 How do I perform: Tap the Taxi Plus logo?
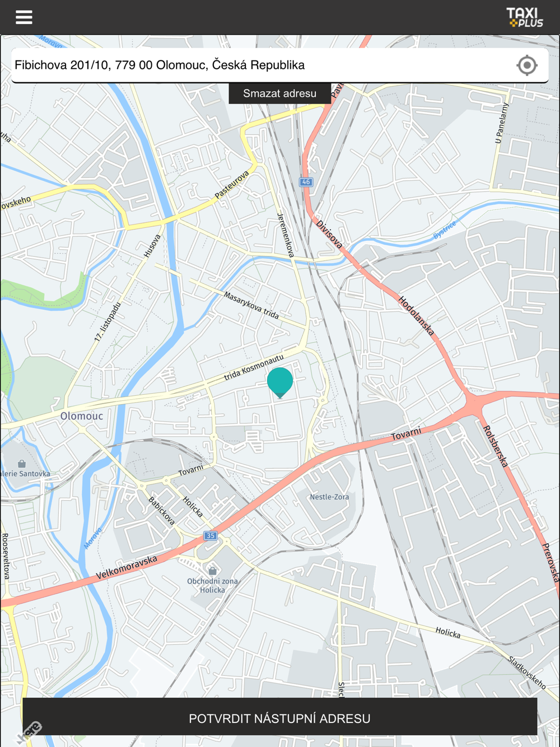(x=525, y=17)
